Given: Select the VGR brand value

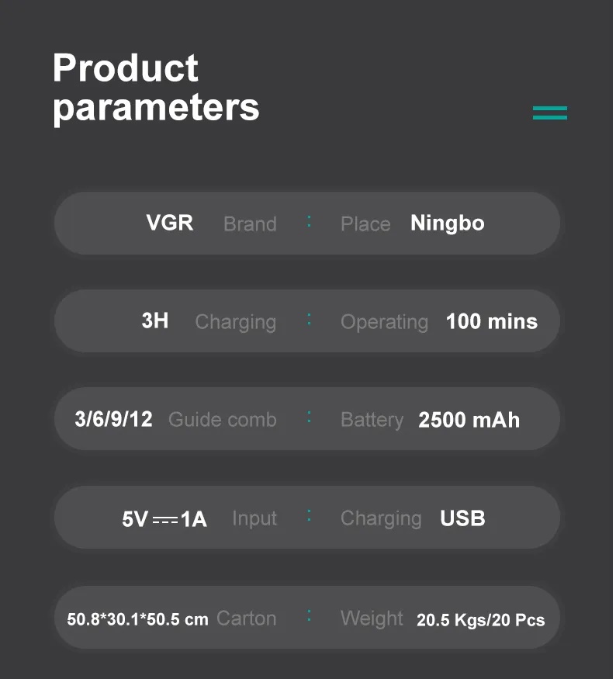Looking at the screenshot, I should [x=169, y=223].
